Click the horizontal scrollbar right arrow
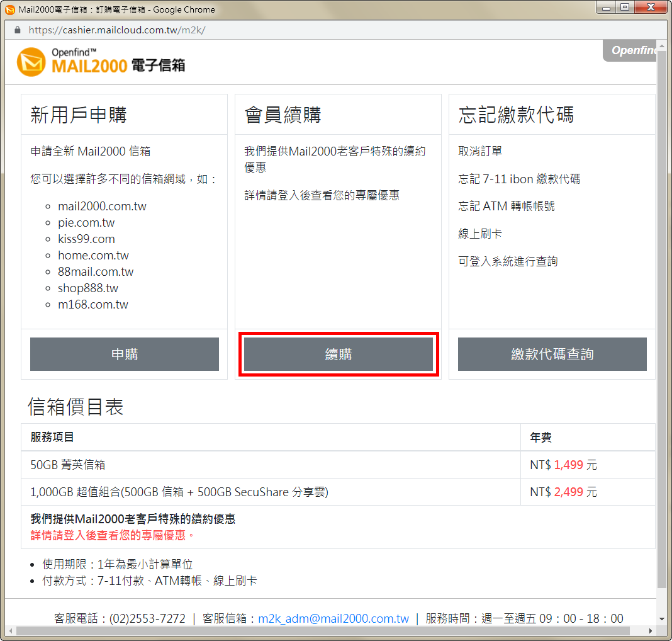The image size is (672, 641). (651, 631)
